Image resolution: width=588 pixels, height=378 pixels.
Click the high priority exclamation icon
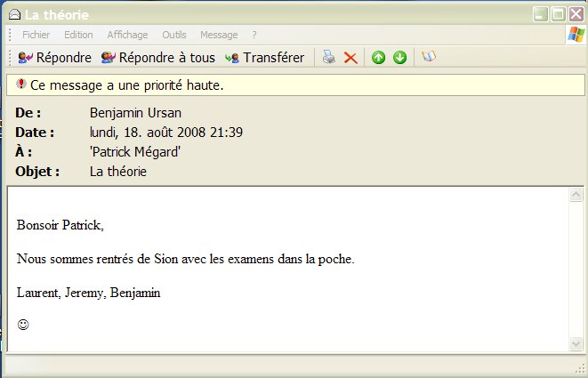point(21,84)
